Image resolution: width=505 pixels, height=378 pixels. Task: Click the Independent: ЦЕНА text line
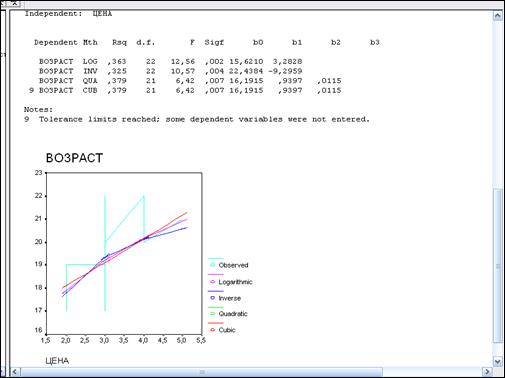pyautogui.click(x=68, y=14)
